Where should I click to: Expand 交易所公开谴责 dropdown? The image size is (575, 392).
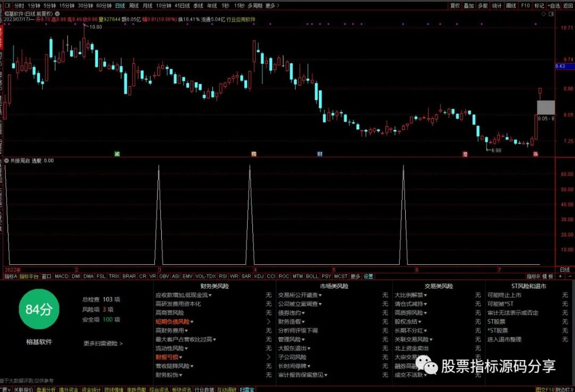(320, 295)
